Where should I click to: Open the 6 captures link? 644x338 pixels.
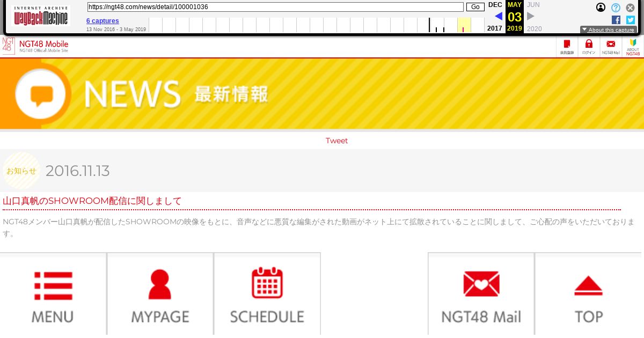pyautogui.click(x=103, y=21)
